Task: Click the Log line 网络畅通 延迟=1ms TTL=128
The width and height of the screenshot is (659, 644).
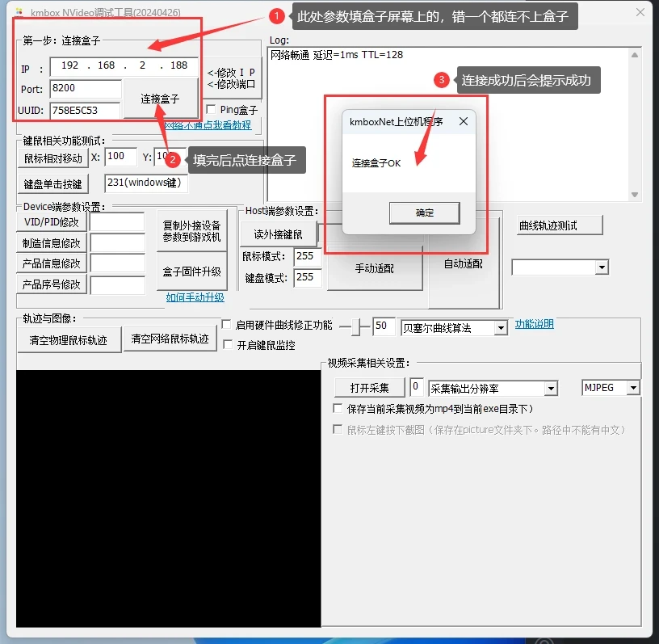Action: (x=337, y=55)
